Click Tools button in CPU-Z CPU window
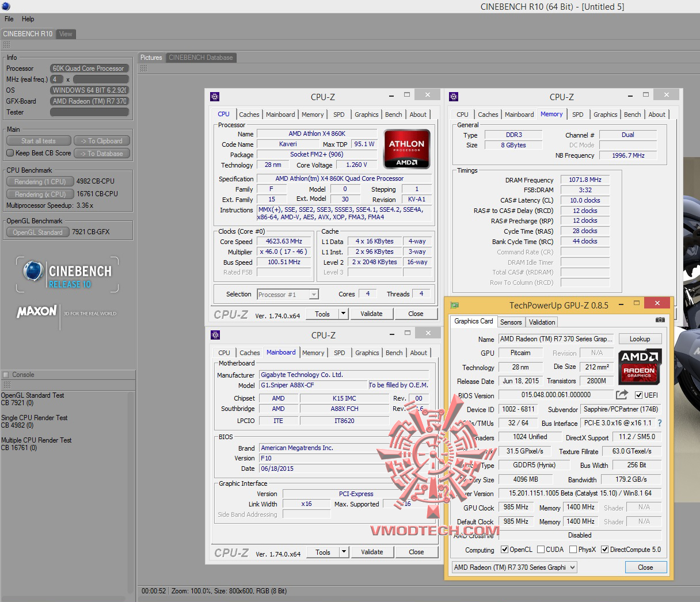Image resolution: width=700 pixels, height=602 pixels. click(x=322, y=314)
